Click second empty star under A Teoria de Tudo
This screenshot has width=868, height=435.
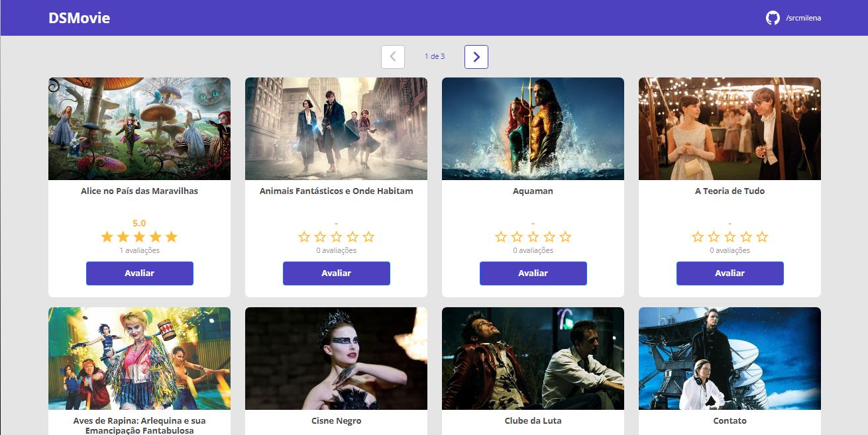point(714,237)
